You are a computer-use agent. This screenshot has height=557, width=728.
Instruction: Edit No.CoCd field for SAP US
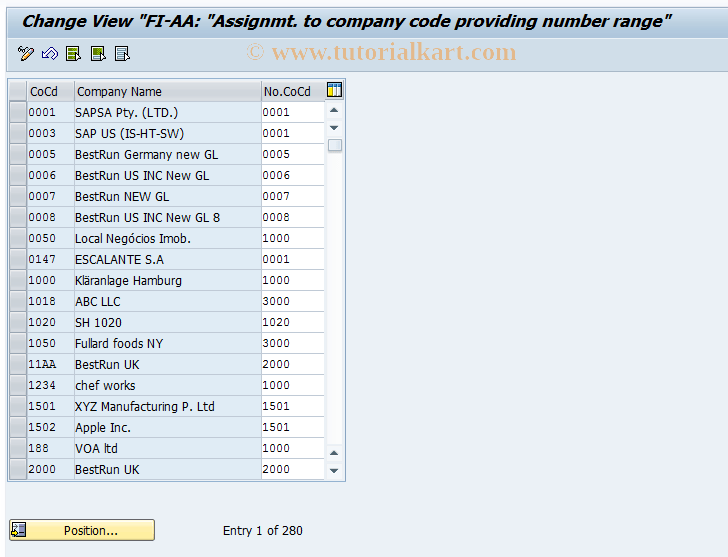(x=292, y=133)
